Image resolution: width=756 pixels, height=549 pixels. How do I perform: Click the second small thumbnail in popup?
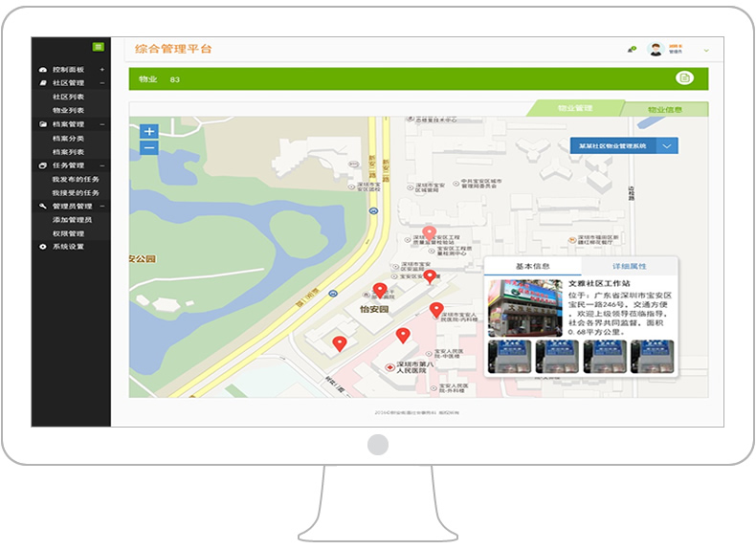557,357
